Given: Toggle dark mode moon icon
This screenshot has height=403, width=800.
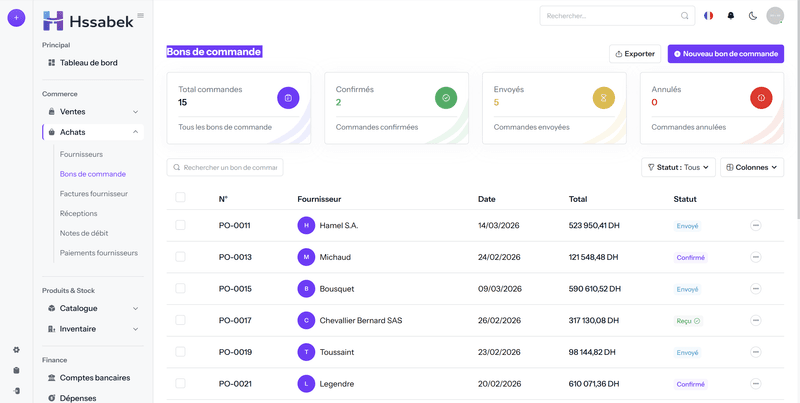Looking at the screenshot, I should (752, 16).
